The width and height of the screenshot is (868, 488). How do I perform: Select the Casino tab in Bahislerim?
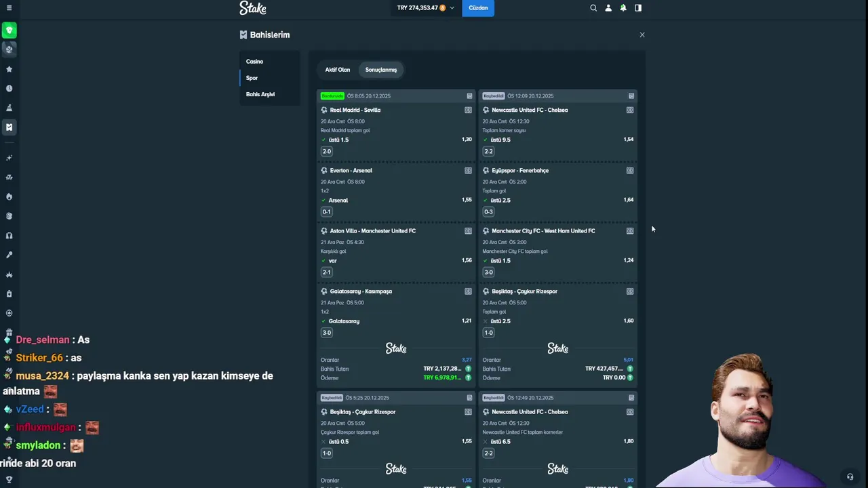coord(270,62)
